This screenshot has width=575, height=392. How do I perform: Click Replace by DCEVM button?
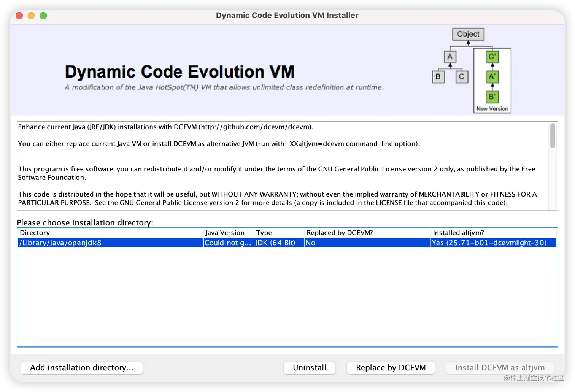click(x=391, y=368)
